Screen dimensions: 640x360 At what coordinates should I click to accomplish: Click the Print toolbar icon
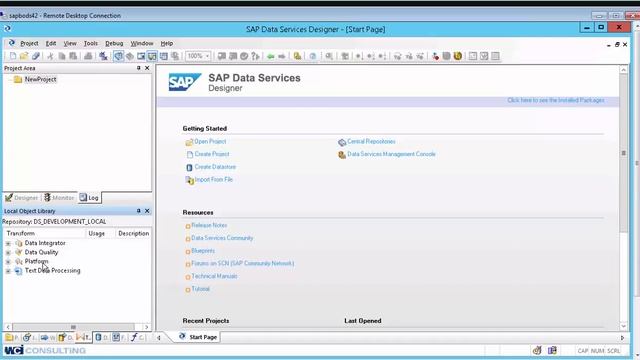coord(88,56)
